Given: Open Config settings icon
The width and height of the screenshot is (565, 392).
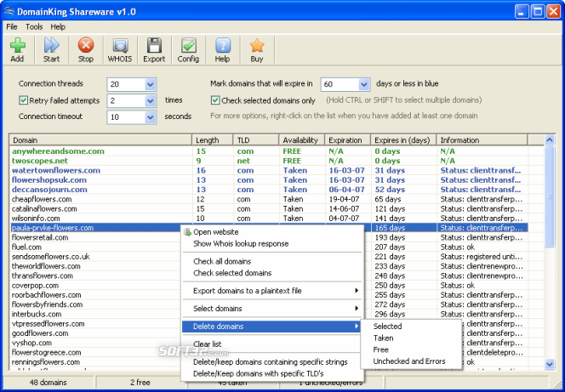Looking at the screenshot, I should 188,49.
